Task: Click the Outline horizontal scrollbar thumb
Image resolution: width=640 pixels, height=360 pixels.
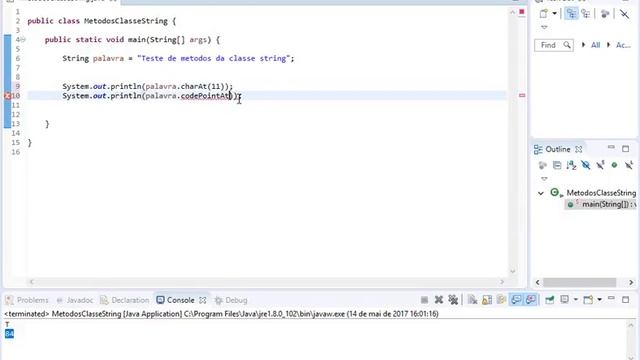Action: coord(579,282)
